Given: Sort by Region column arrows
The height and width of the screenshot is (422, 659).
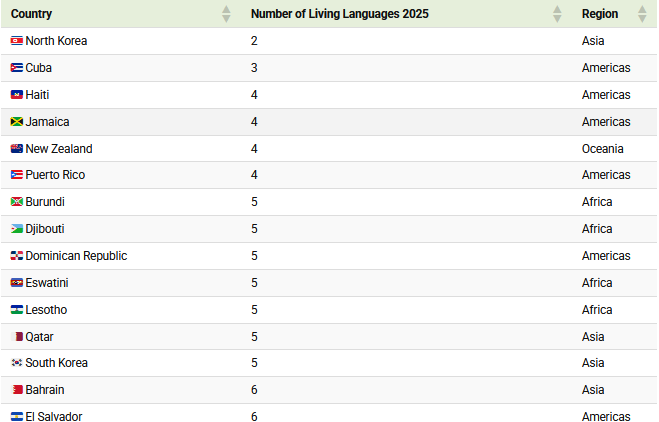Looking at the screenshot, I should pos(642,14).
